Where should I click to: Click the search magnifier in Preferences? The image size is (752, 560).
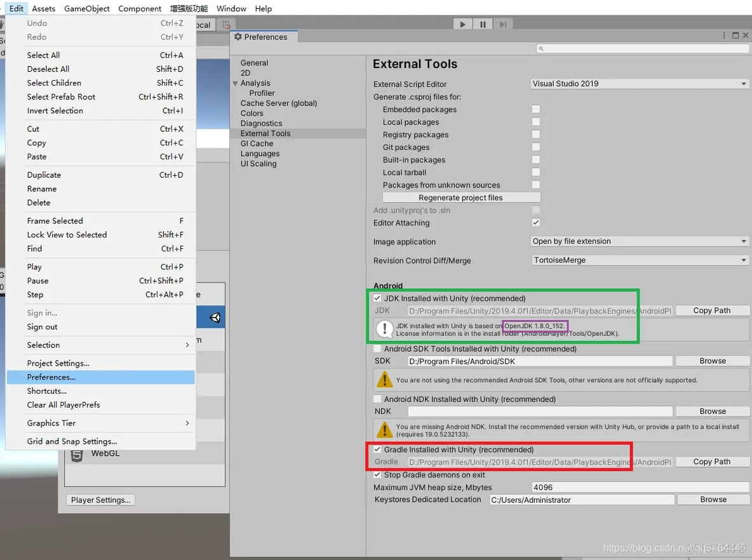coord(541,48)
